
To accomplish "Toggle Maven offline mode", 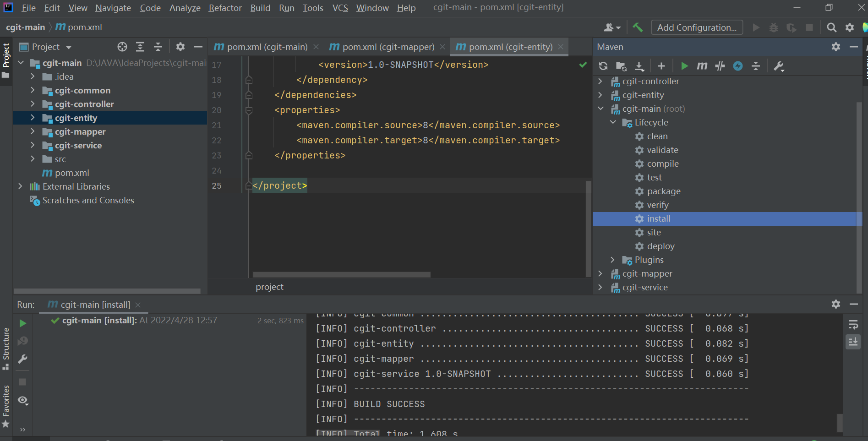I will tap(720, 66).
